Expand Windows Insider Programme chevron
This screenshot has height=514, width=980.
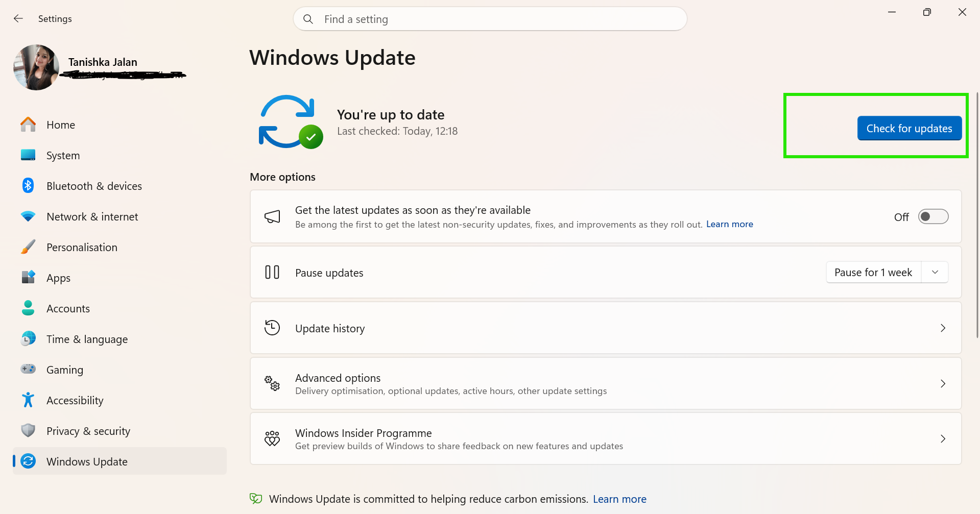coord(943,439)
